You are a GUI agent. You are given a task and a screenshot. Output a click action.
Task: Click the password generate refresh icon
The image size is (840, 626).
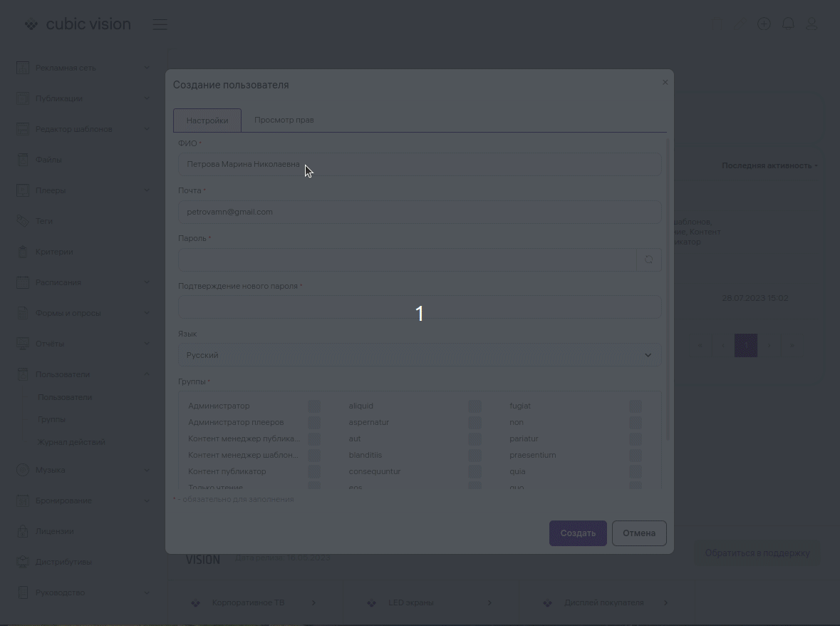[x=648, y=260]
